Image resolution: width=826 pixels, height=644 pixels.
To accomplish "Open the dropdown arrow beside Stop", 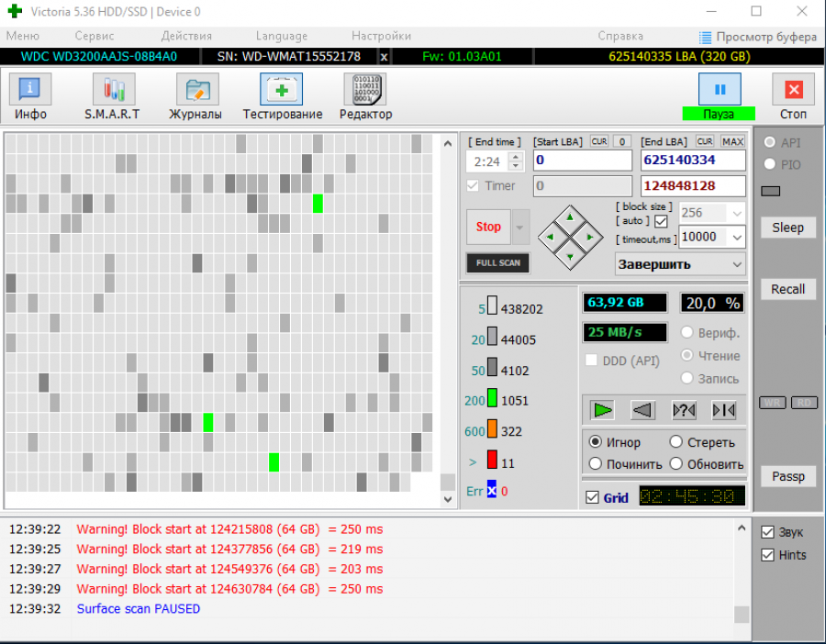I will point(520,227).
